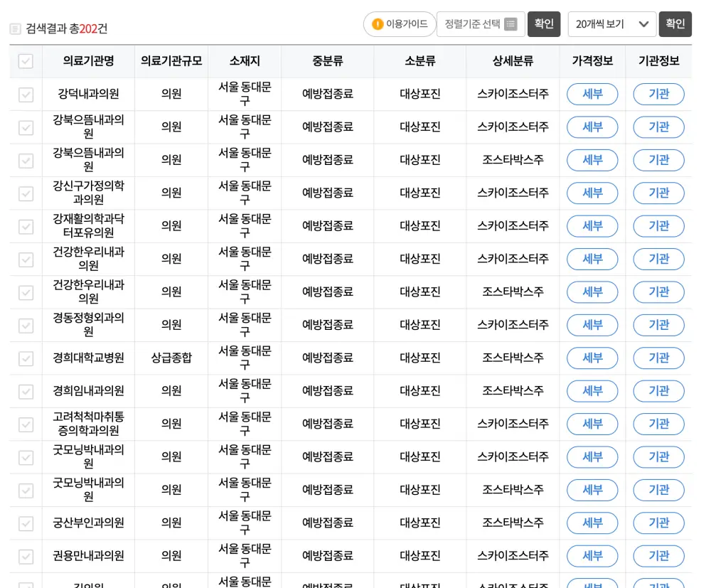This screenshot has height=588, width=711.
Task: Check the box for 강북으뜸내과의원 조스타박스주 row
Action: click(x=26, y=161)
